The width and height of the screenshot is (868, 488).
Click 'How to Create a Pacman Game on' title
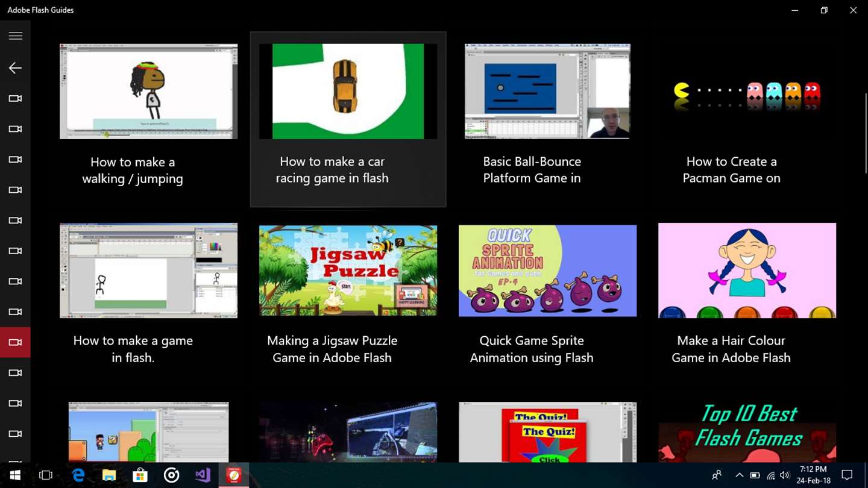[x=731, y=170]
